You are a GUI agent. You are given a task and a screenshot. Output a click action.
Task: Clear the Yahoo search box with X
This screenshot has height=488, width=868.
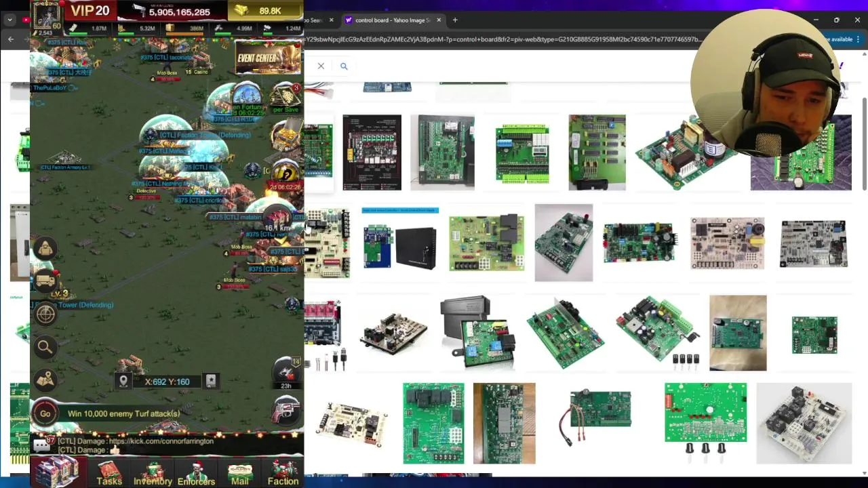point(321,66)
